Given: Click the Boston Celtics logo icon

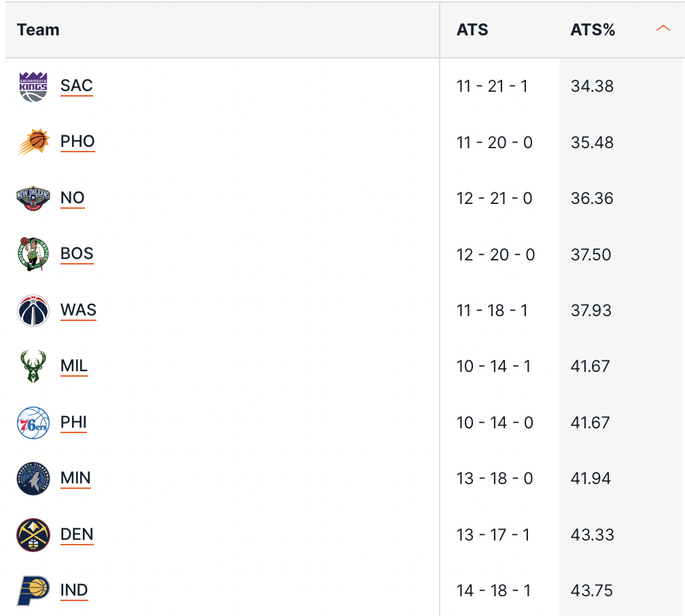Looking at the screenshot, I should (x=33, y=254).
